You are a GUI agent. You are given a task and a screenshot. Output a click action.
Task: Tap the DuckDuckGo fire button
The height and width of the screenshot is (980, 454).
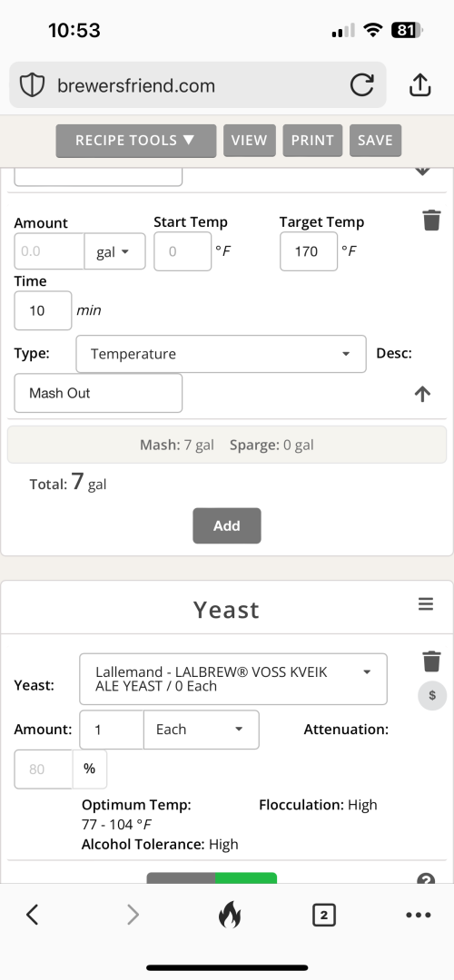point(230,916)
